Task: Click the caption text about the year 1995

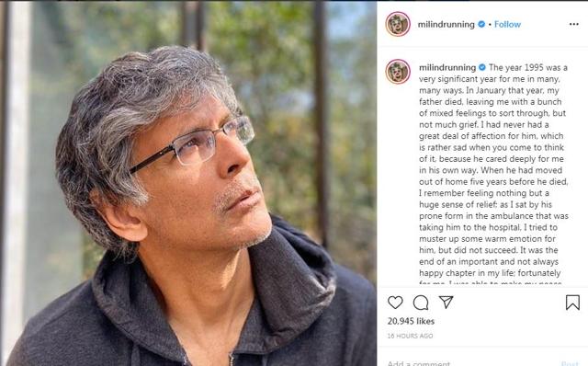Action: [493, 173]
